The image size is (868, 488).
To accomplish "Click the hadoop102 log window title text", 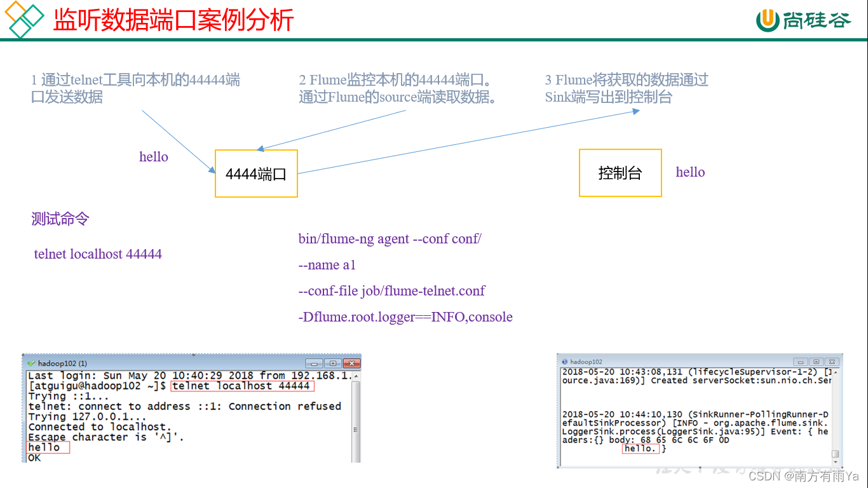I will (x=586, y=362).
